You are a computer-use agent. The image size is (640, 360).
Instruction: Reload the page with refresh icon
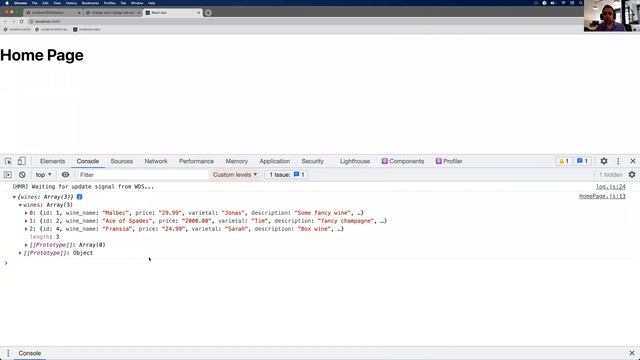[22, 21]
